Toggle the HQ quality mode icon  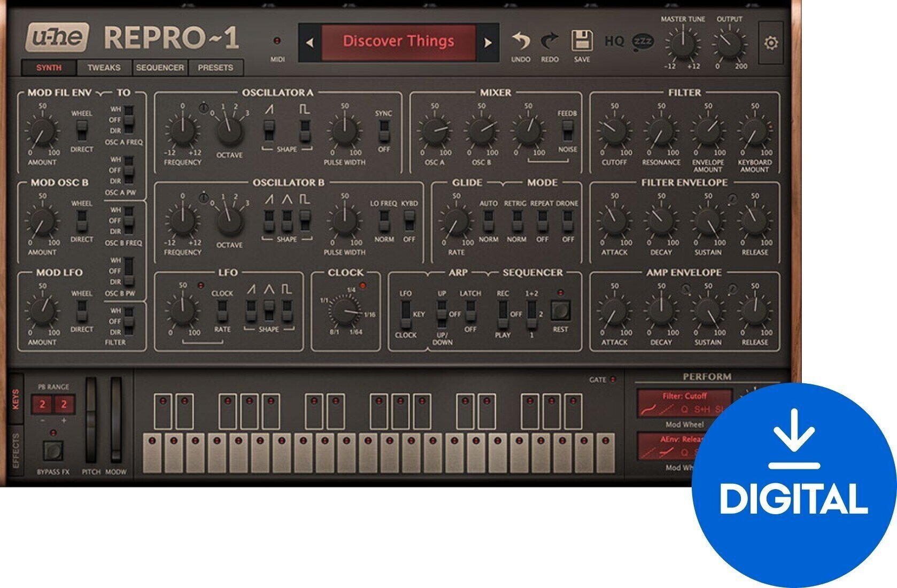click(x=614, y=41)
